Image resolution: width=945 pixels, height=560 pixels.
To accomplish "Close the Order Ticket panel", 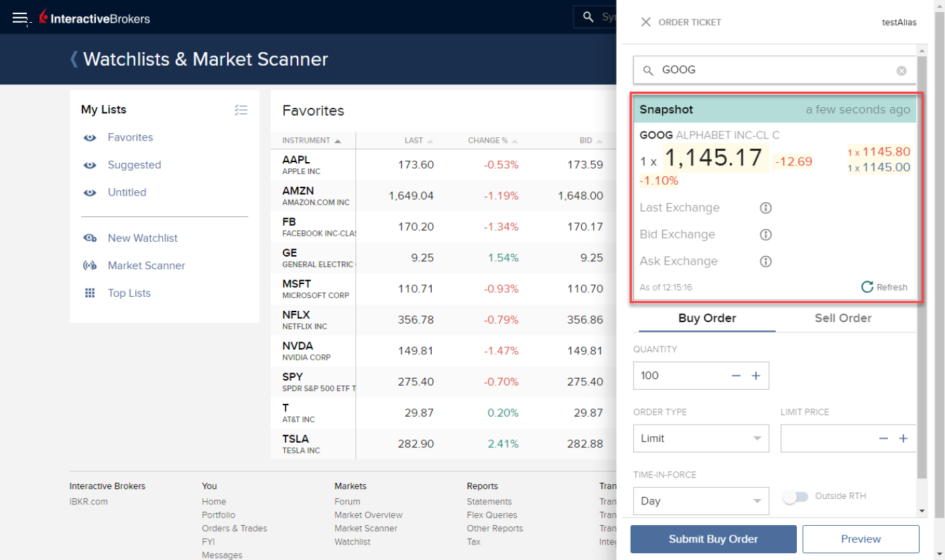I will pos(645,22).
